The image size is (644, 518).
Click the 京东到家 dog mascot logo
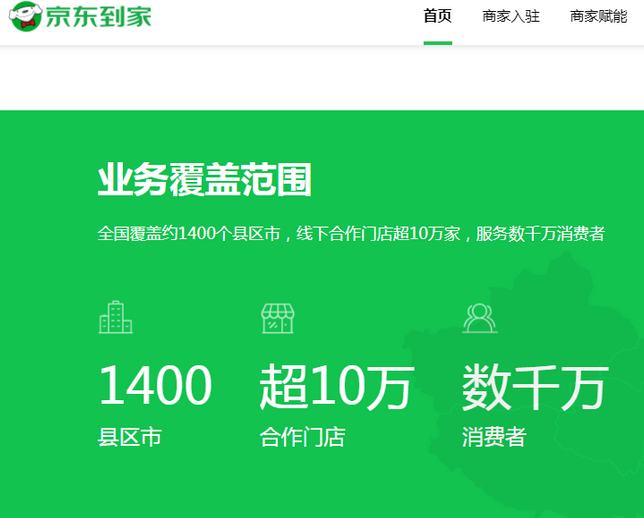[x=25, y=16]
